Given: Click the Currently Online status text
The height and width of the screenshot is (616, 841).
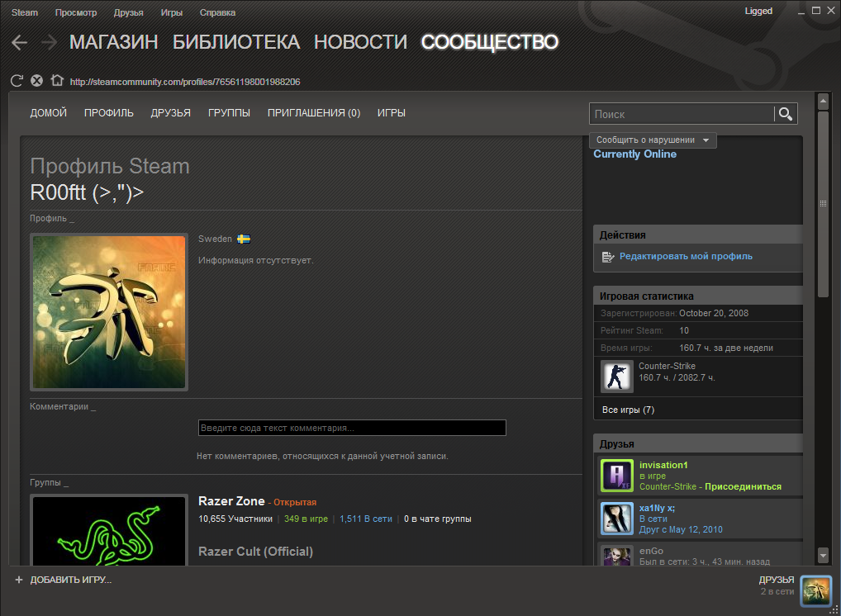Looking at the screenshot, I should click(x=634, y=154).
